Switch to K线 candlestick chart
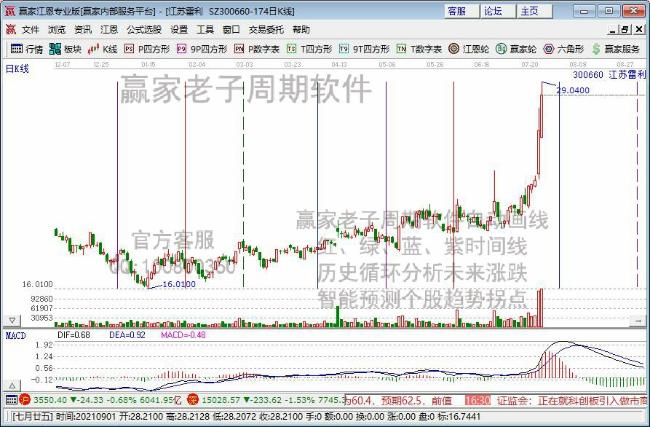Image resolution: width=650 pixels, height=427 pixels. [x=102, y=49]
